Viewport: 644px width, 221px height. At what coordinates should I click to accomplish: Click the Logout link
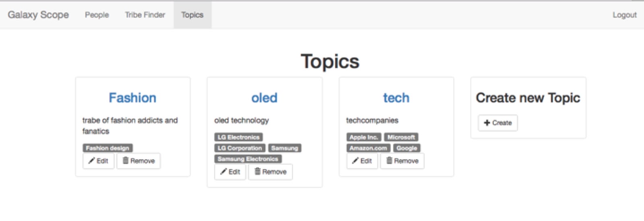(x=624, y=15)
